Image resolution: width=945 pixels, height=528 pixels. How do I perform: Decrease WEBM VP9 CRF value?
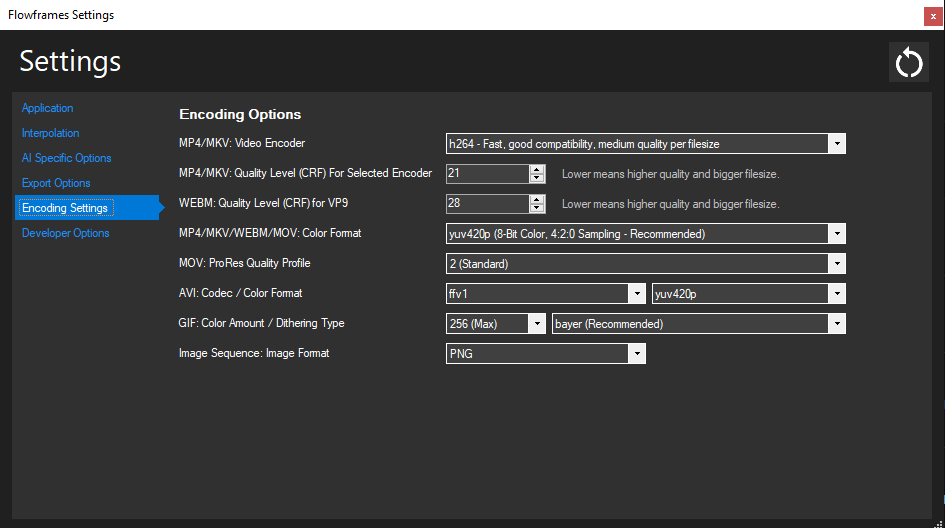point(536,208)
